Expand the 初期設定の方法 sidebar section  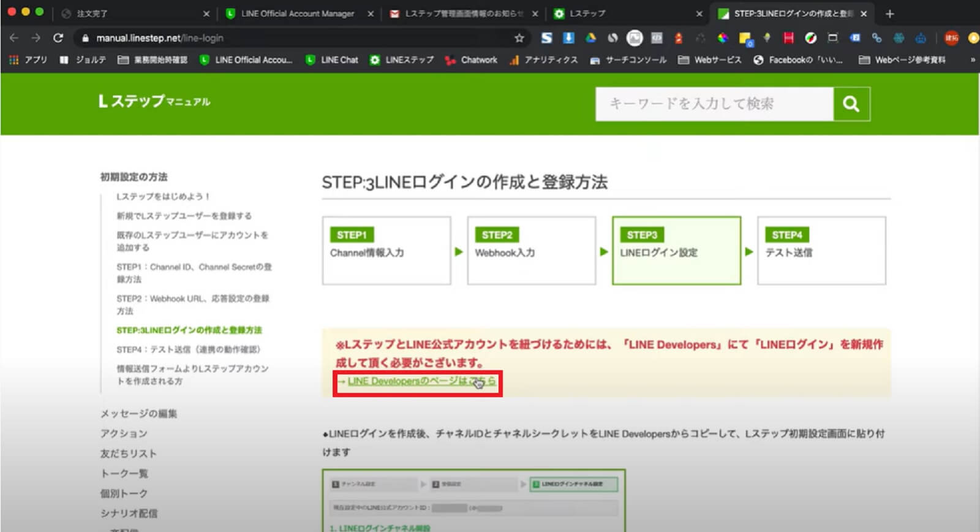click(134, 177)
